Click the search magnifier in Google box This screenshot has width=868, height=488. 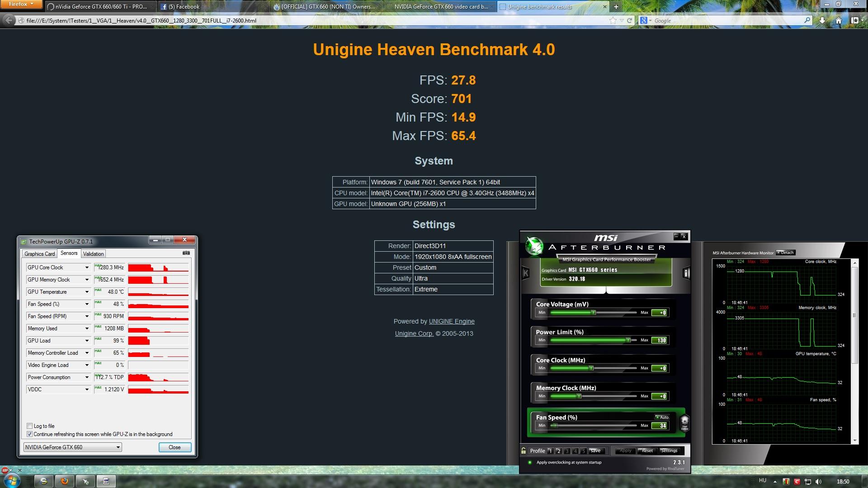tap(807, 20)
